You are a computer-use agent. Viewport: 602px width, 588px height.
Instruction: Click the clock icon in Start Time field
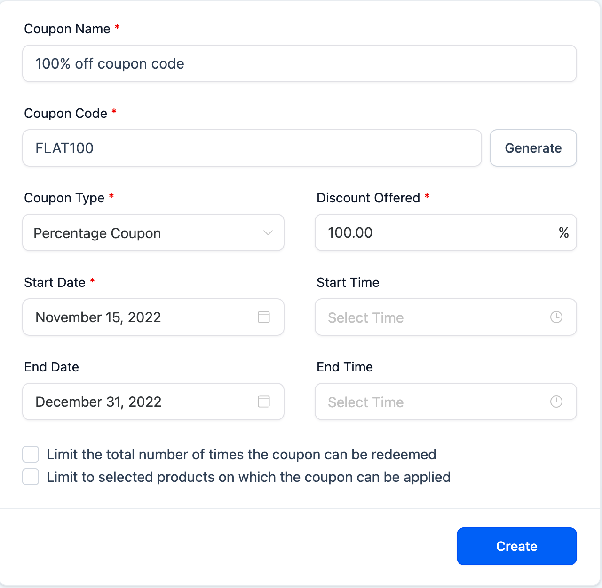pos(556,317)
